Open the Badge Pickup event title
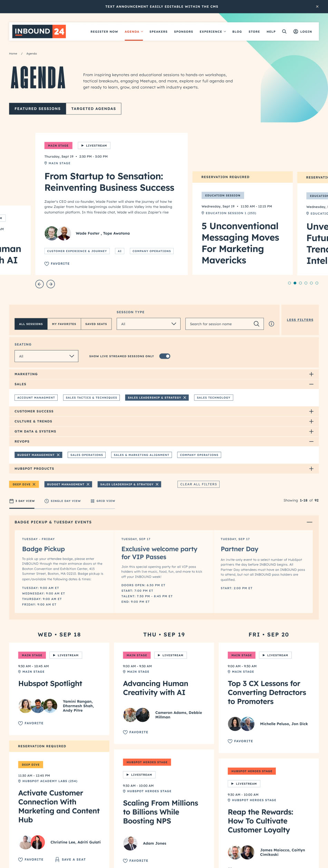The height and width of the screenshot is (868, 328). click(44, 549)
